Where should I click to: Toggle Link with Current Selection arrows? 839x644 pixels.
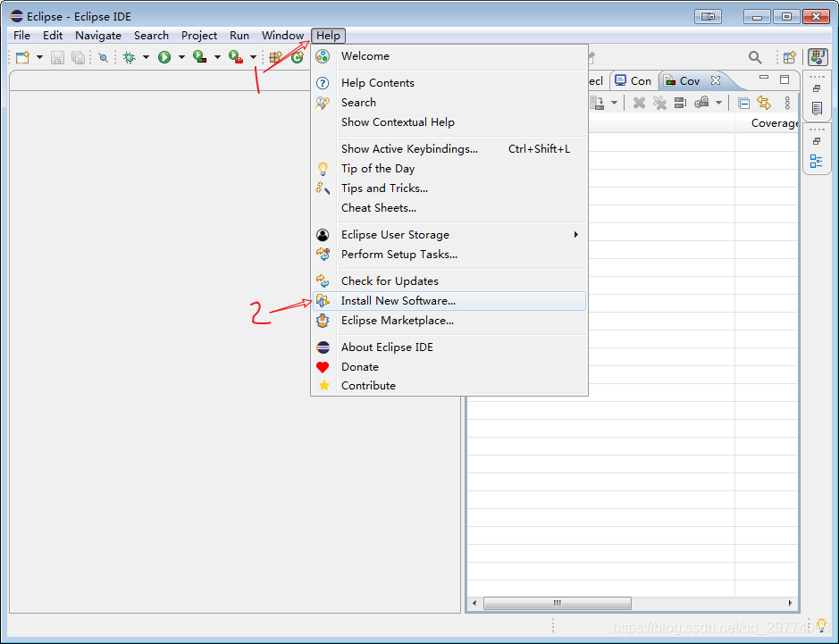764,103
